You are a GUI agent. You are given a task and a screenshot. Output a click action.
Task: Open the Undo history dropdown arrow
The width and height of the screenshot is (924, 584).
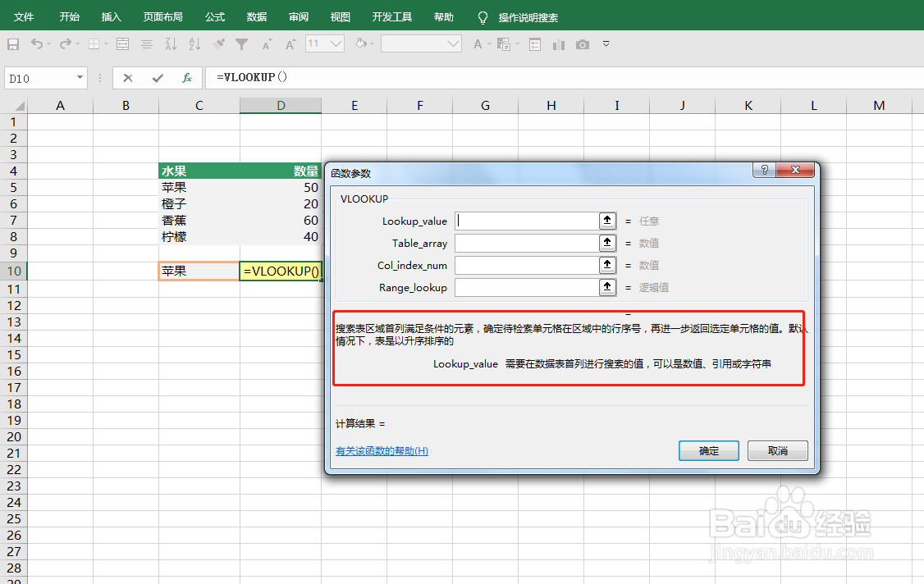pyautogui.click(x=49, y=44)
